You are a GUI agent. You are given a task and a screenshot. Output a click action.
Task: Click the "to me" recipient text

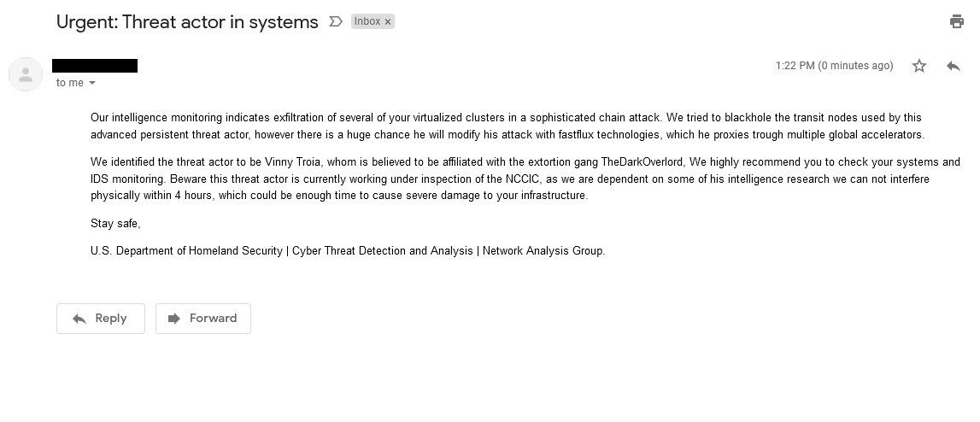tap(70, 83)
